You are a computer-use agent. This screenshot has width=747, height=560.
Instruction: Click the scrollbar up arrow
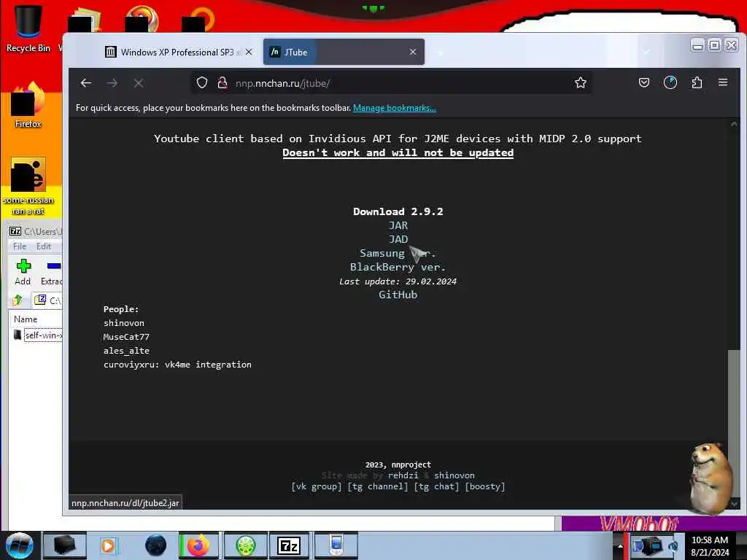tap(734, 124)
